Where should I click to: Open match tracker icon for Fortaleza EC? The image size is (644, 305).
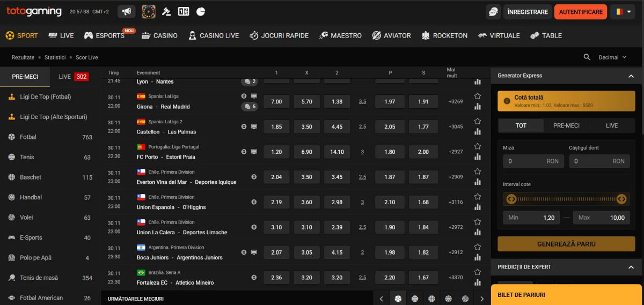pyautogui.click(x=254, y=277)
